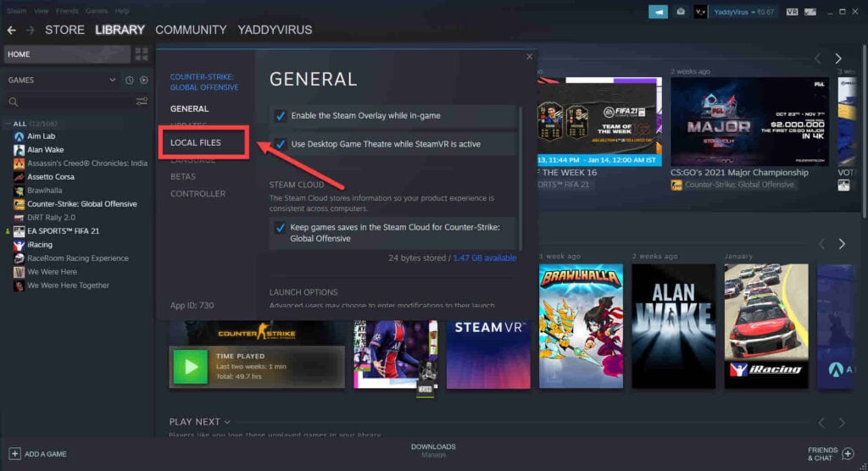Viewport: 868px width, 471px height.
Task: Go to the Library tab
Action: [x=120, y=30]
